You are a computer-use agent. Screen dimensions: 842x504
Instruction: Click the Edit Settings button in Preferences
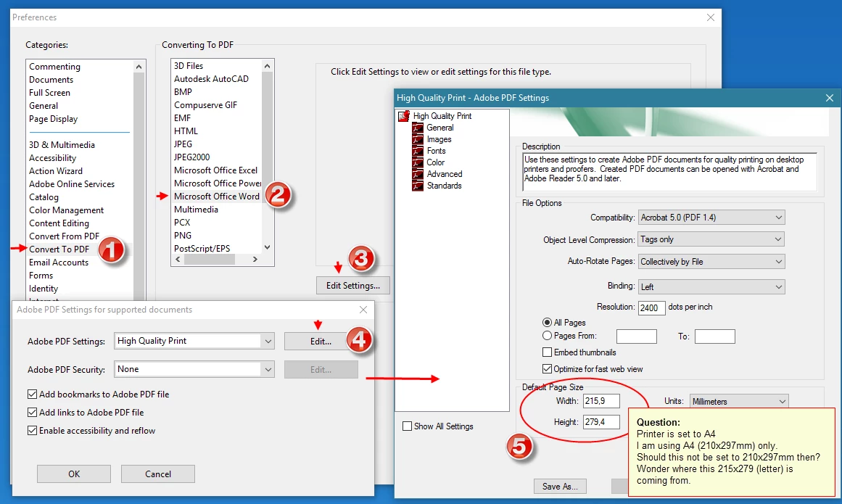[352, 286]
